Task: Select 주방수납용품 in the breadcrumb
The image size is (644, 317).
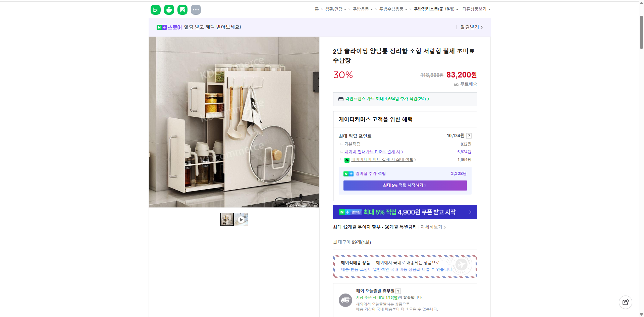Action: click(391, 9)
